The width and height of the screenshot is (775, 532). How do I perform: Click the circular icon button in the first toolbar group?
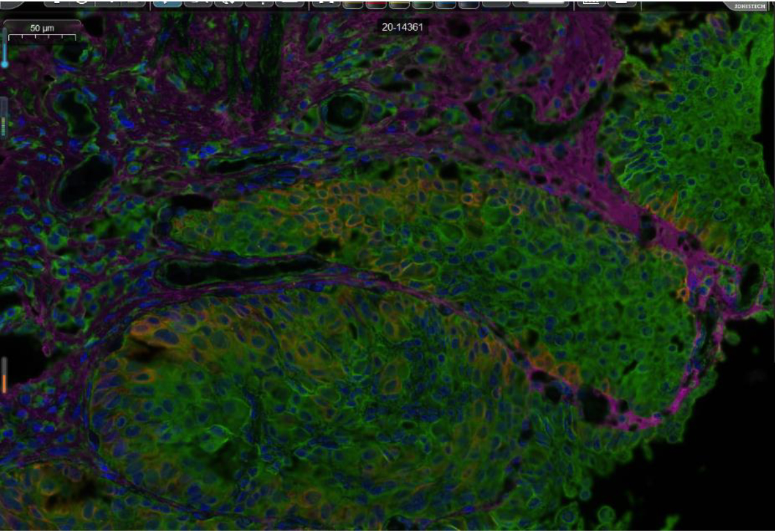click(x=82, y=3)
